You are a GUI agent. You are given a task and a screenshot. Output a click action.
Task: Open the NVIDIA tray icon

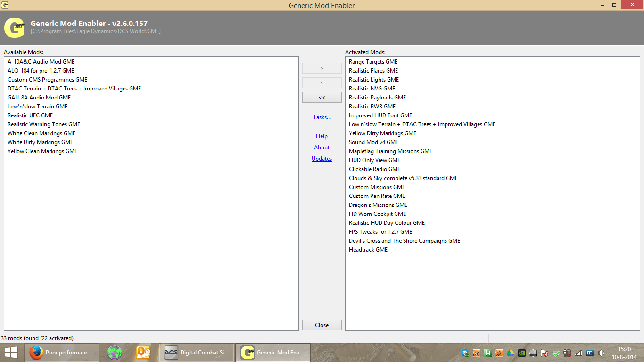[x=522, y=353]
